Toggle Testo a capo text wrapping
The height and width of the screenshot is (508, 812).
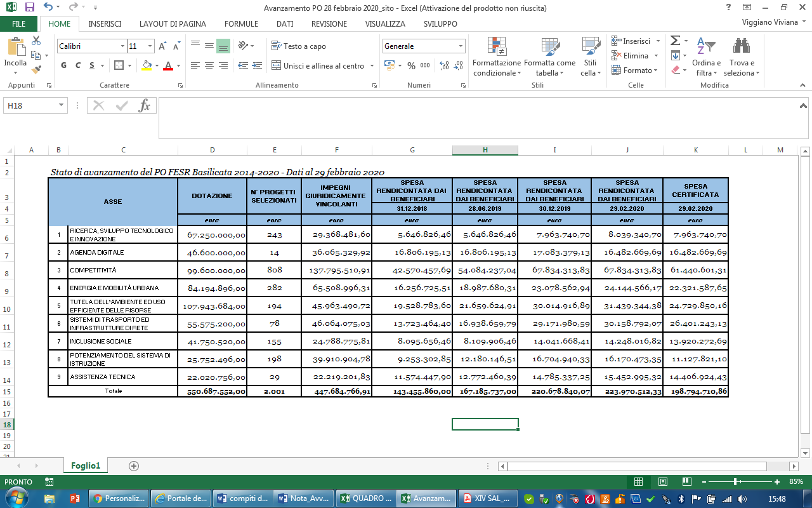point(299,46)
